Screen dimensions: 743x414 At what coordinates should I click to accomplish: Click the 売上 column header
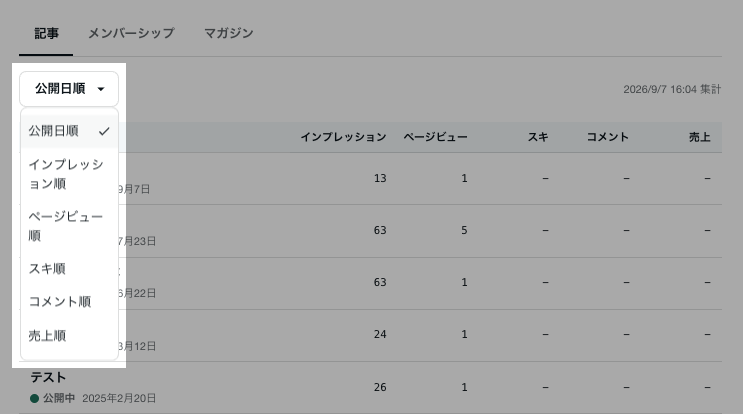(699, 137)
